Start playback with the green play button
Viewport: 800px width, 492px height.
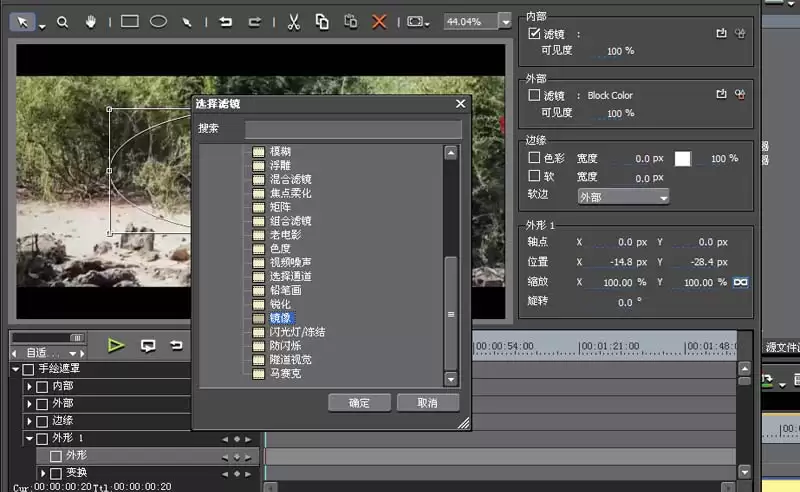[x=116, y=346]
